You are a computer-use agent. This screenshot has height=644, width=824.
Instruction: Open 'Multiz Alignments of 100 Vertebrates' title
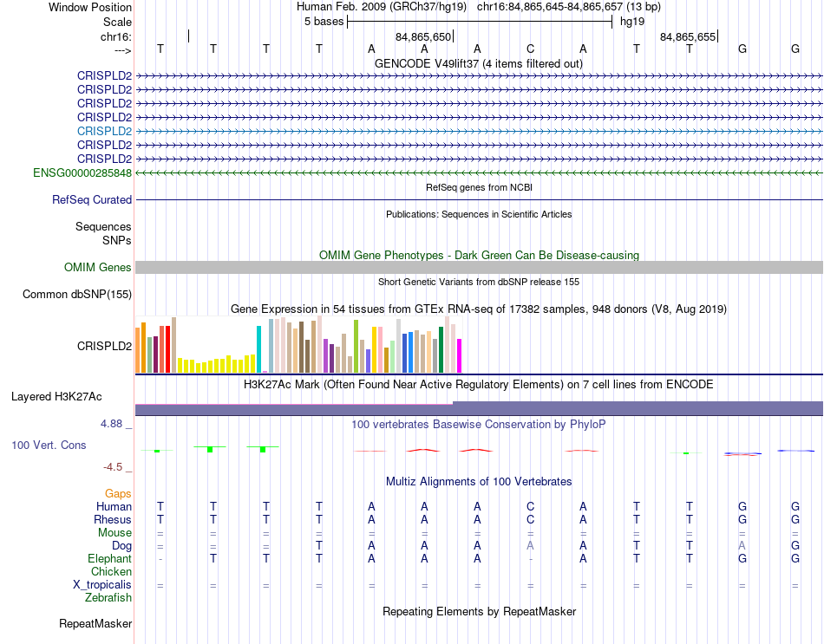tap(479, 481)
